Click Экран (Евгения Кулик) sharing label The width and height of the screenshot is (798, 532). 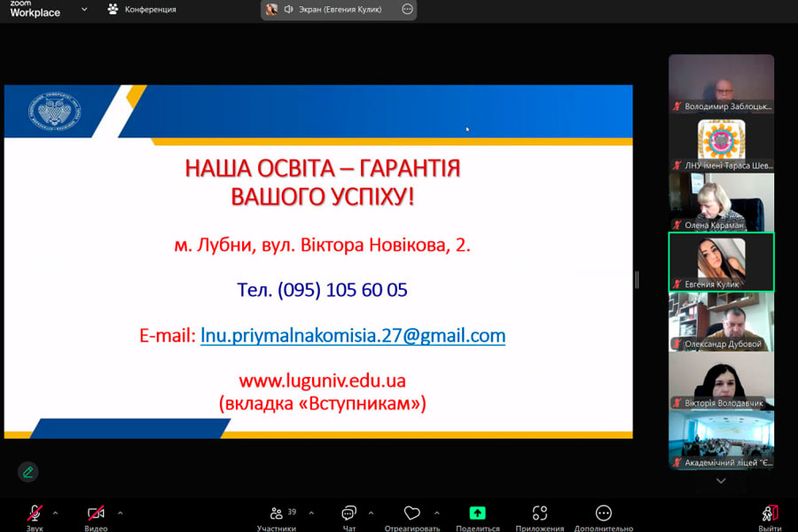click(x=340, y=9)
